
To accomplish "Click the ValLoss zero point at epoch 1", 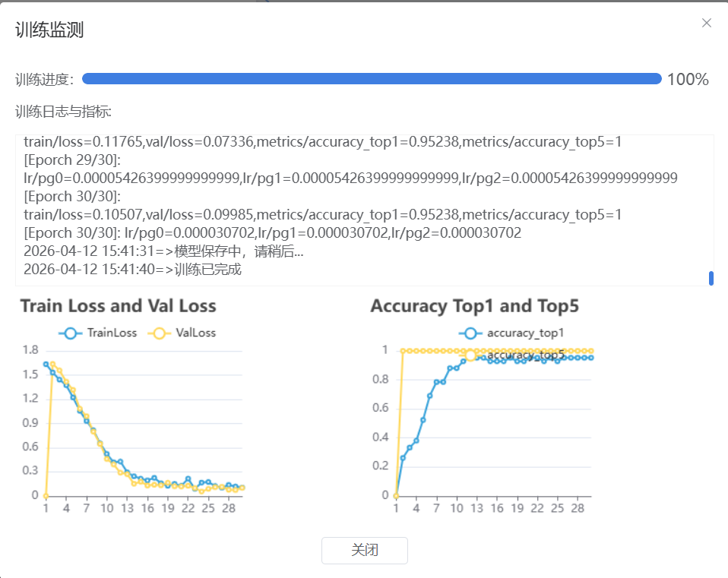I will tap(46, 495).
